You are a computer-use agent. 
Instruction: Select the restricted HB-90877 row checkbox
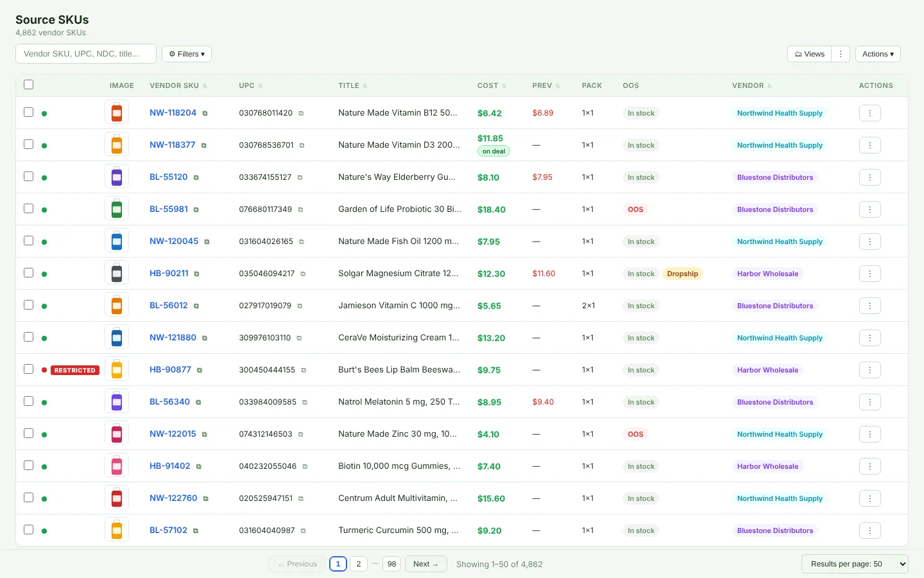click(28, 369)
